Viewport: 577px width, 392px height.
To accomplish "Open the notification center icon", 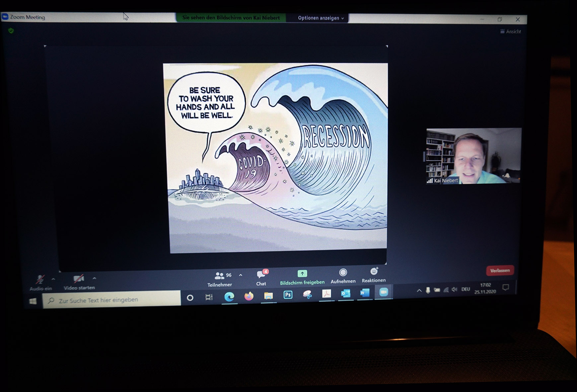I will pos(506,287).
